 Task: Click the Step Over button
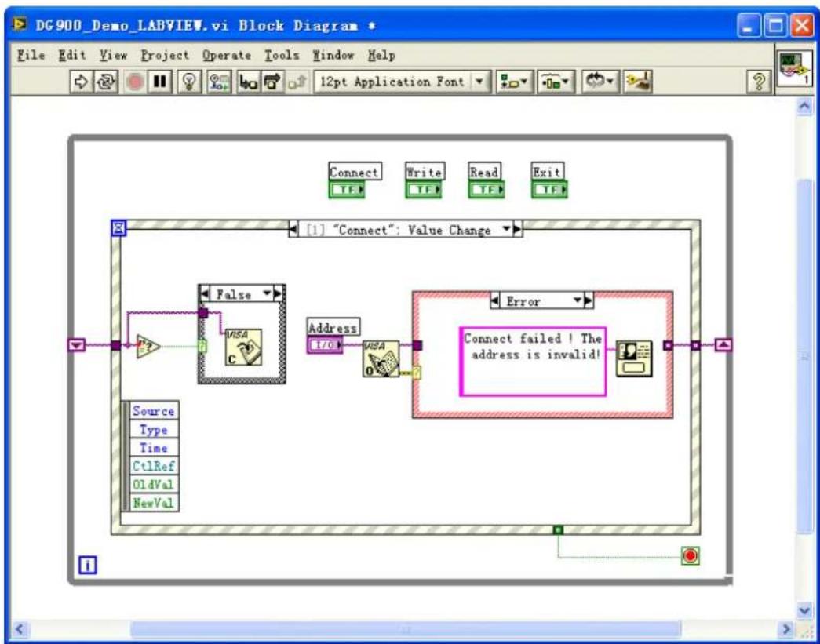coord(271,82)
